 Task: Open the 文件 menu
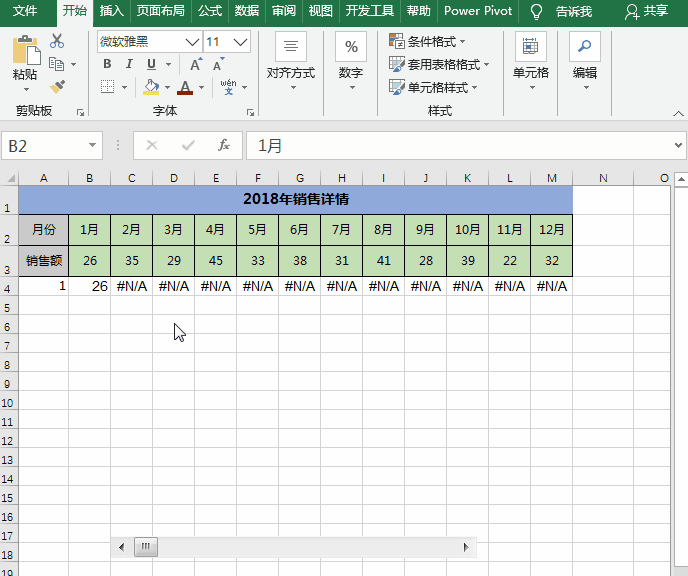[25, 11]
